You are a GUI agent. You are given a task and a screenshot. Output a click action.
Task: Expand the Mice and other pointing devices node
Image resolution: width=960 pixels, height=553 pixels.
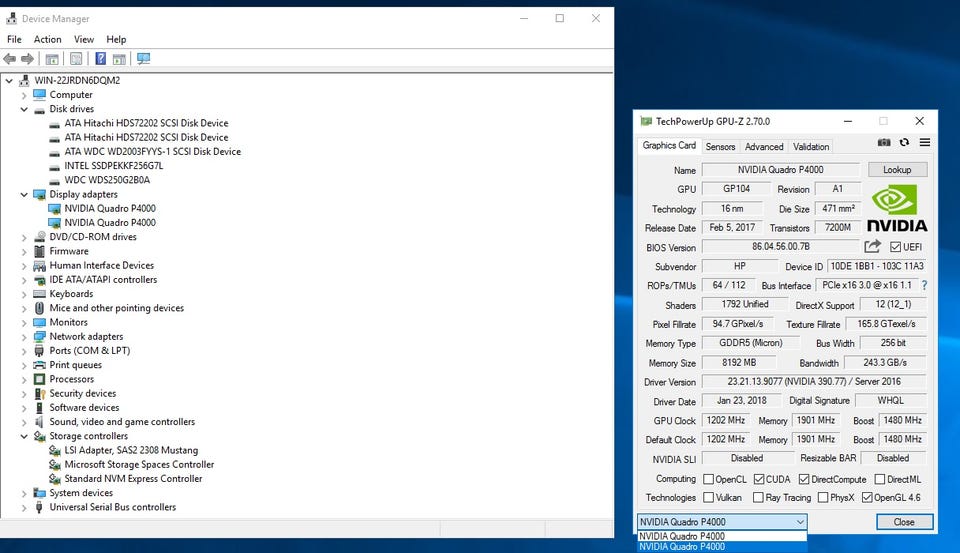click(24, 308)
